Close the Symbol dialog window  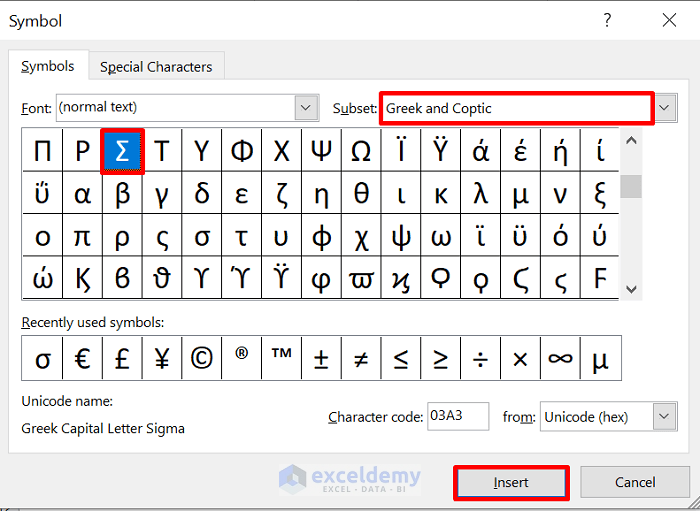click(670, 20)
